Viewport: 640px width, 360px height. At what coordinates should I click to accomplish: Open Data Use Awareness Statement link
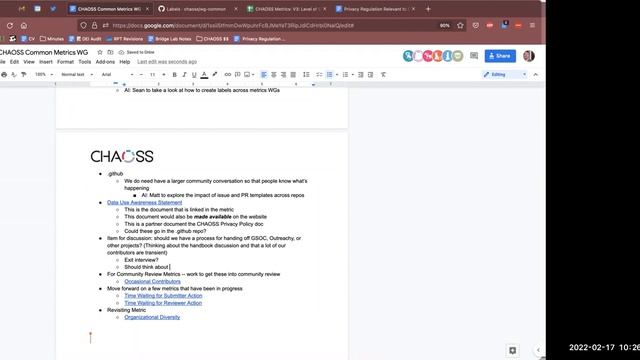tap(144, 202)
